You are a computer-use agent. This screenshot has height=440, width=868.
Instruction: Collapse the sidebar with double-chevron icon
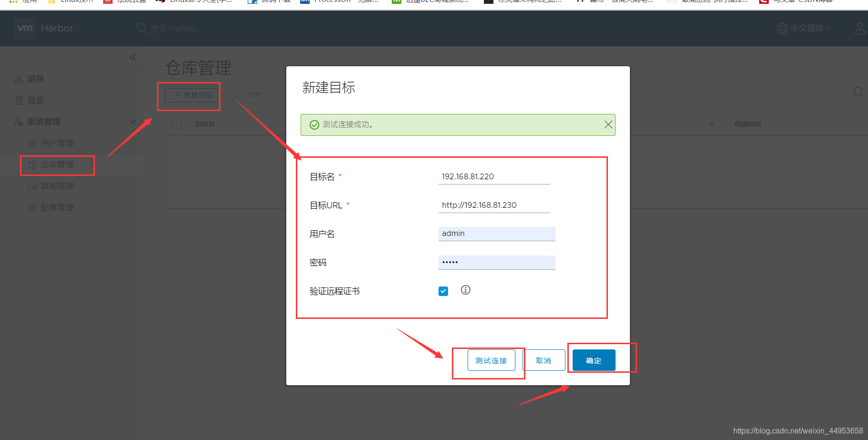coord(133,57)
